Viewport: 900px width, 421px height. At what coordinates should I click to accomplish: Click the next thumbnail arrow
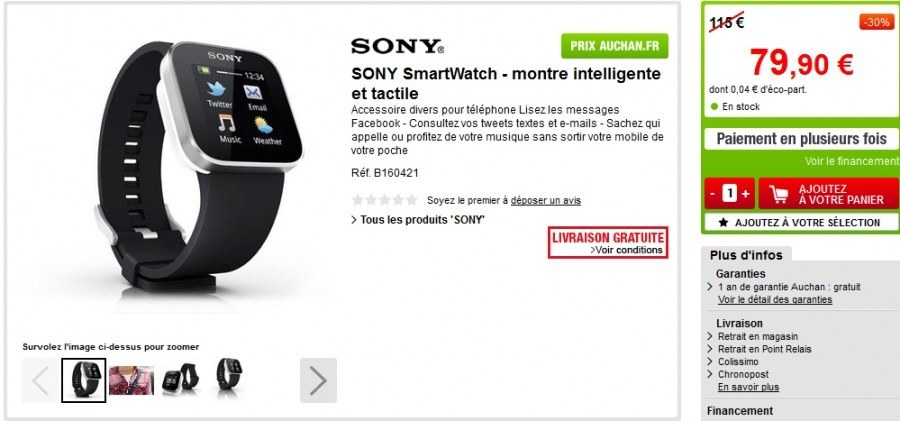point(318,380)
